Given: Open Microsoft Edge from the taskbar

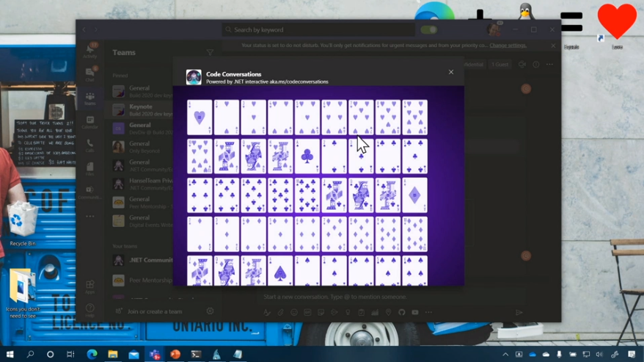Looking at the screenshot, I should 92,354.
